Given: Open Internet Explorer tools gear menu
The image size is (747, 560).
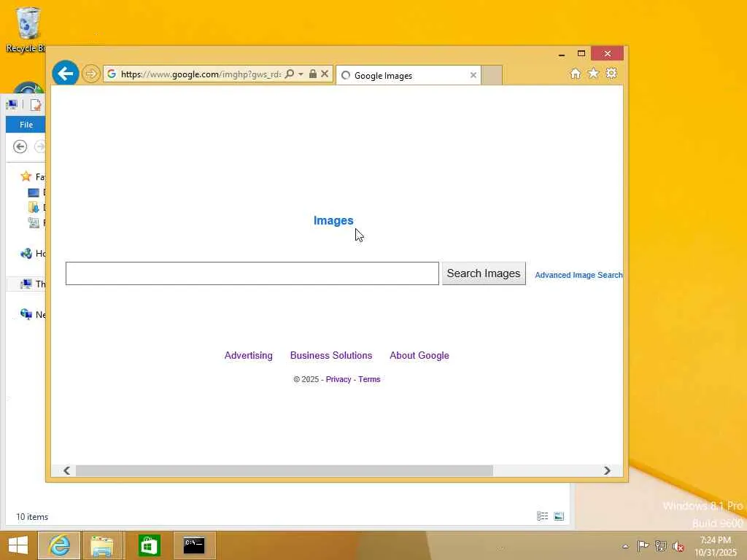Looking at the screenshot, I should pos(611,74).
